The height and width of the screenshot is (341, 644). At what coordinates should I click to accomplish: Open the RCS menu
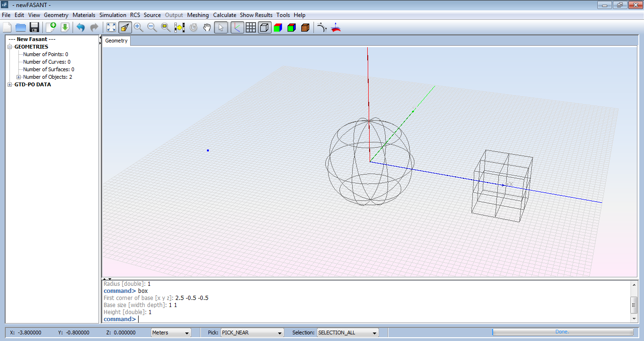(135, 15)
